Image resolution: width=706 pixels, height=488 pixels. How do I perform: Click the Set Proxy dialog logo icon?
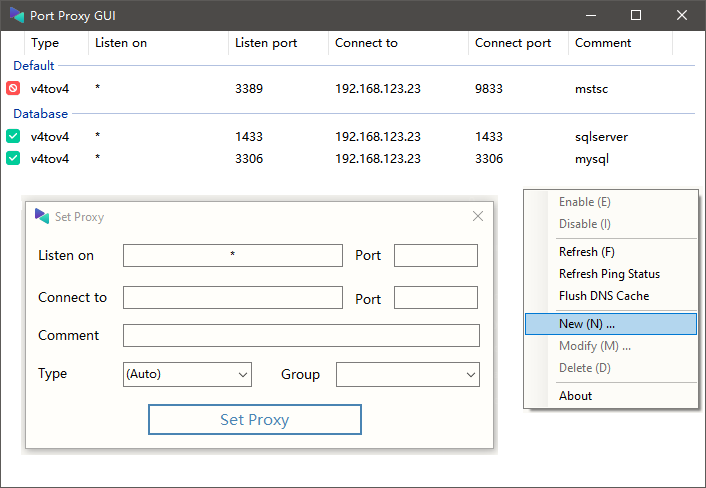(x=42, y=217)
